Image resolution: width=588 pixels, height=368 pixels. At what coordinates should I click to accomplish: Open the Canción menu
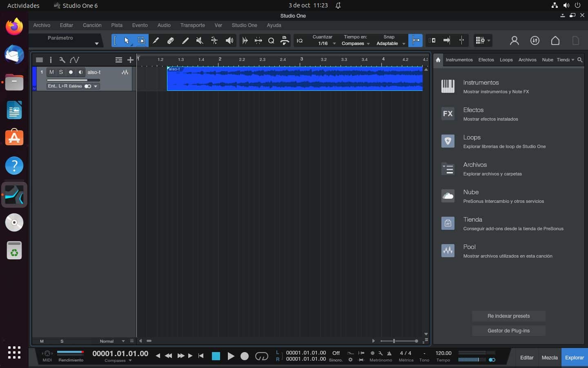(x=92, y=25)
